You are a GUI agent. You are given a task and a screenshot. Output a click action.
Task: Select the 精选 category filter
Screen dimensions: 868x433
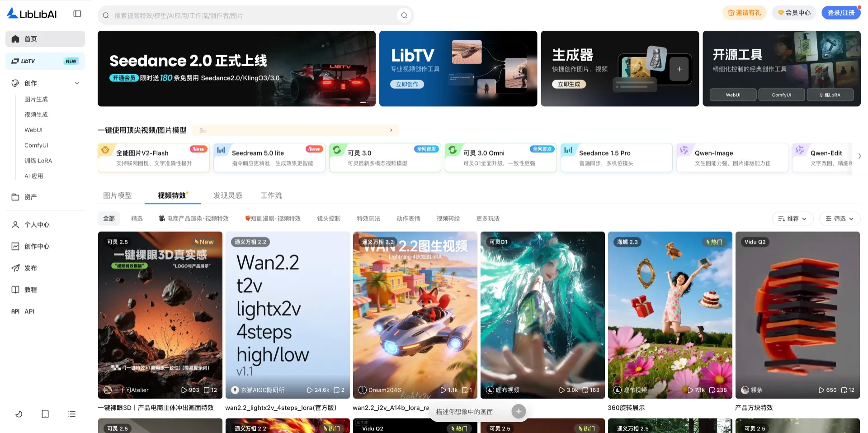pos(137,219)
